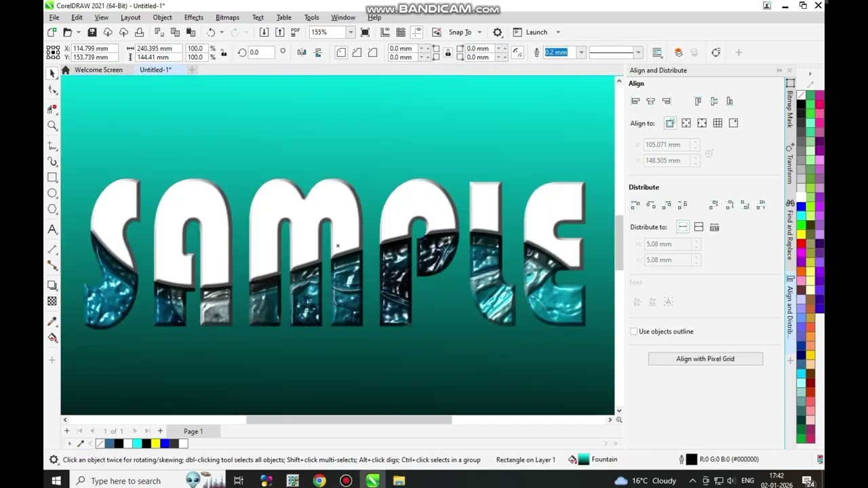Toggle Distribute to Extent of selection
Viewport: 868px width, 488px height.
pos(683,227)
